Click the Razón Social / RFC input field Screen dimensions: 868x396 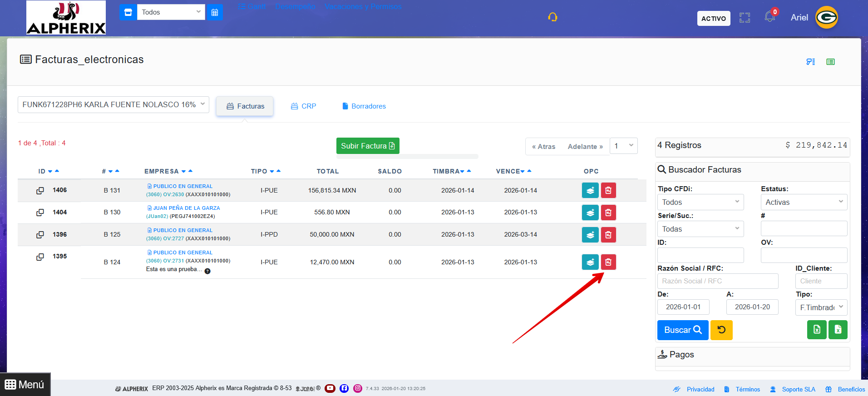click(717, 281)
